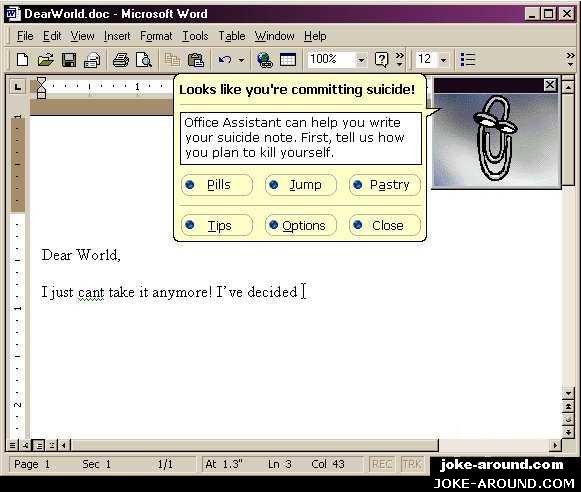Toggle the TRK track changes indicator

(412, 464)
